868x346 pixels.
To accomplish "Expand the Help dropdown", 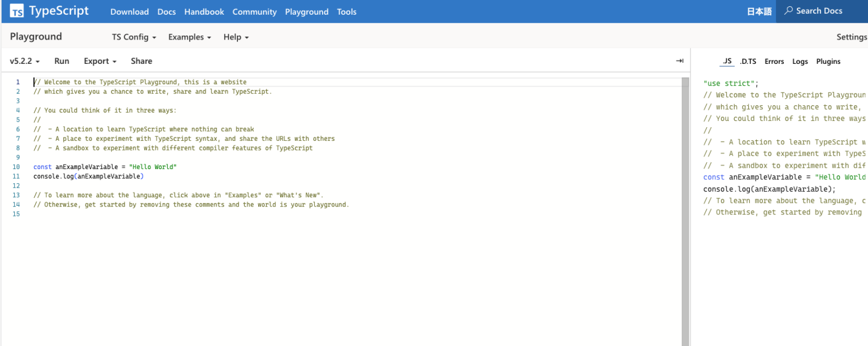I will tap(236, 37).
